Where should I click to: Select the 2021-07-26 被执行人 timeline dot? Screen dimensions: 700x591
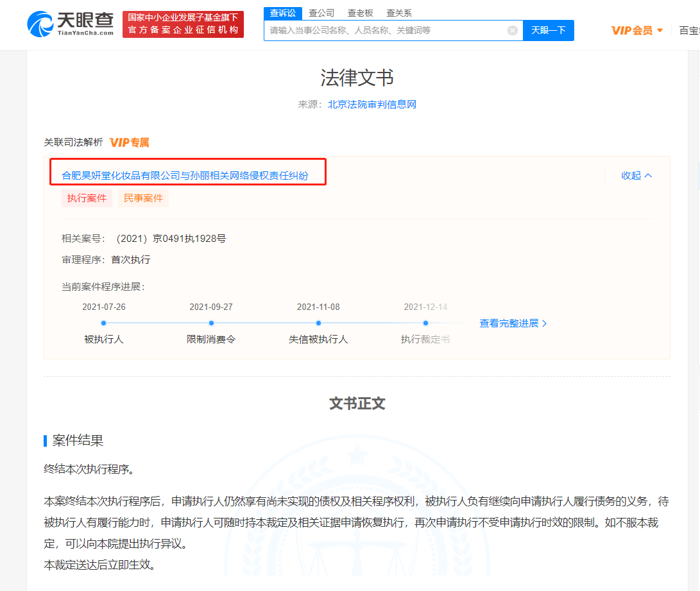(x=103, y=323)
